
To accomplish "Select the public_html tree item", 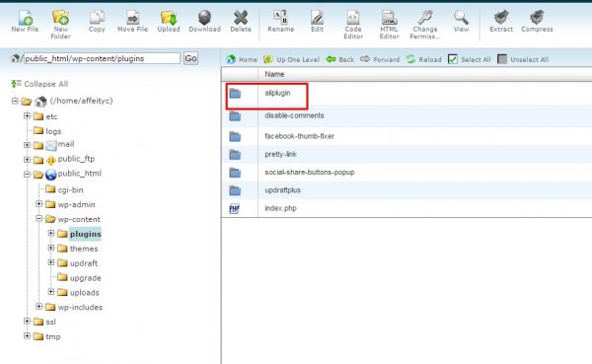I will pyautogui.click(x=79, y=174).
